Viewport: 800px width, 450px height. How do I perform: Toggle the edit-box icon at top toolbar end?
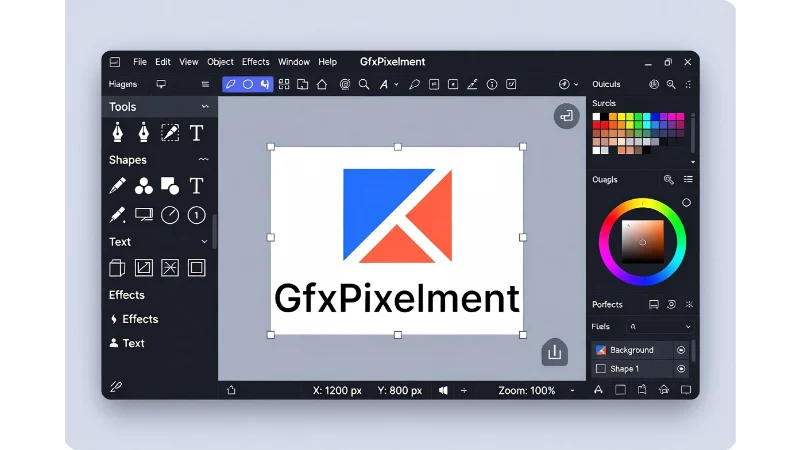pyautogui.click(x=511, y=84)
